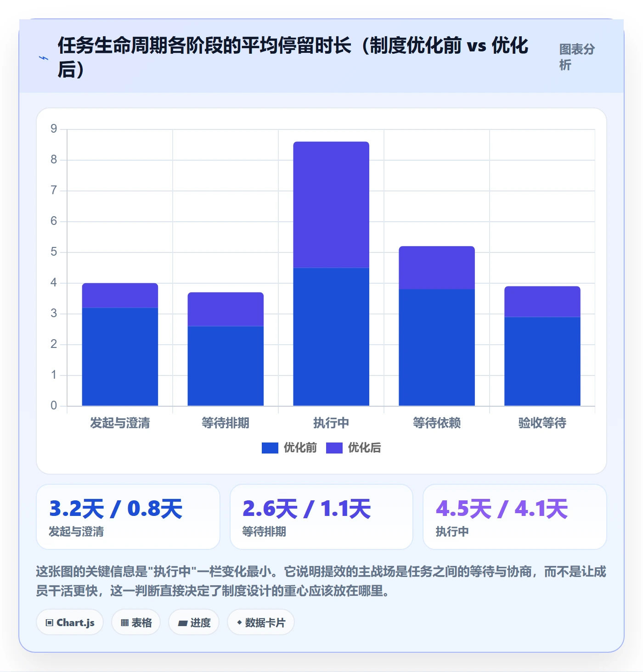
Task: Click the 执行中 caption in third data card
Action: point(452,532)
